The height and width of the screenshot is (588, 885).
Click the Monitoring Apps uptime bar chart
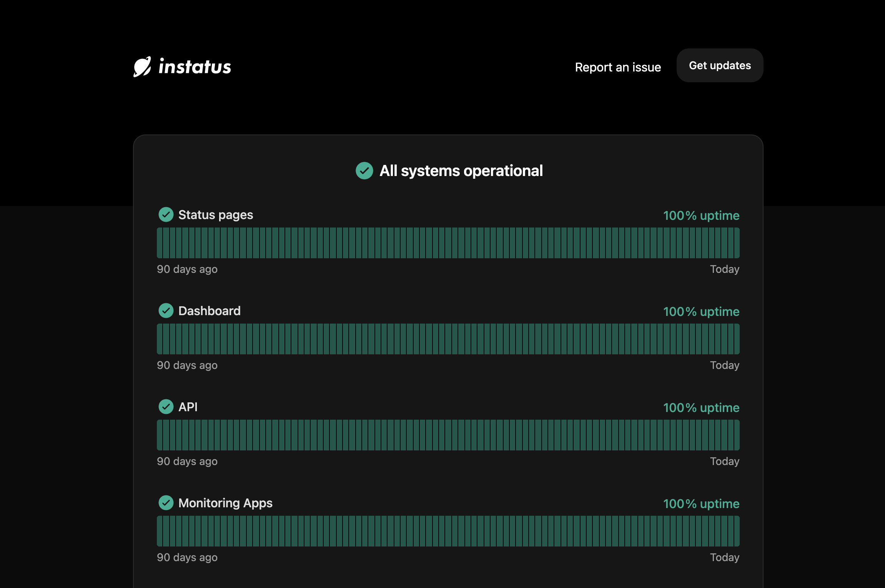pyautogui.click(x=448, y=531)
